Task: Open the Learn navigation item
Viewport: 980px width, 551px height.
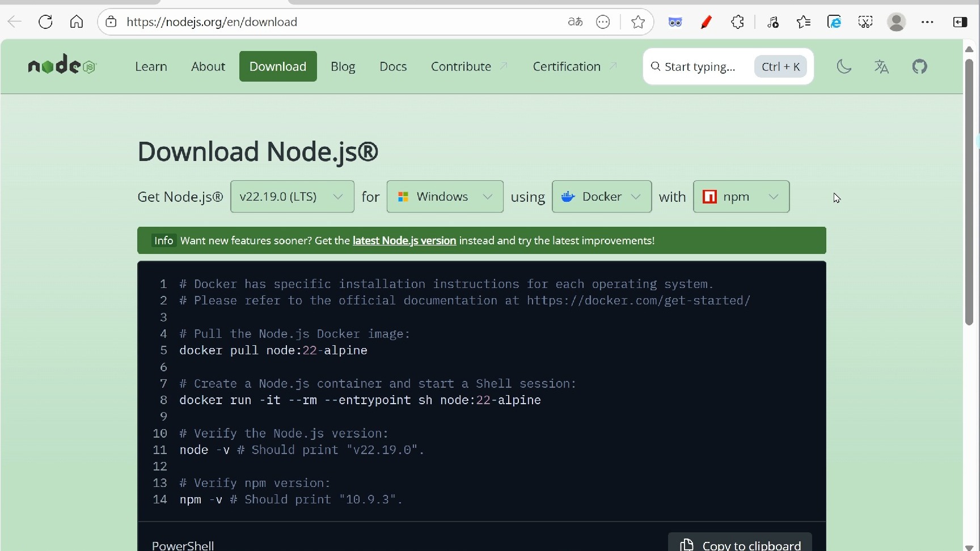Action: pyautogui.click(x=151, y=66)
